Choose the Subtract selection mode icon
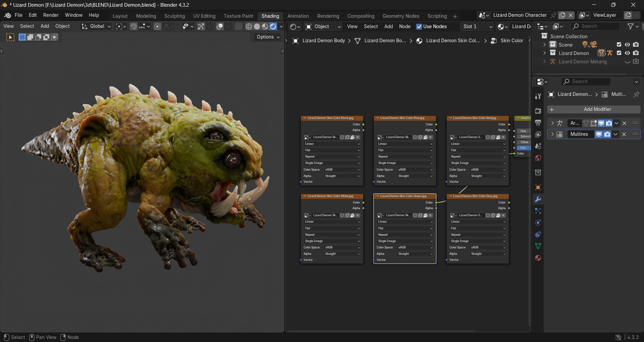The image size is (644, 342). 38,37
